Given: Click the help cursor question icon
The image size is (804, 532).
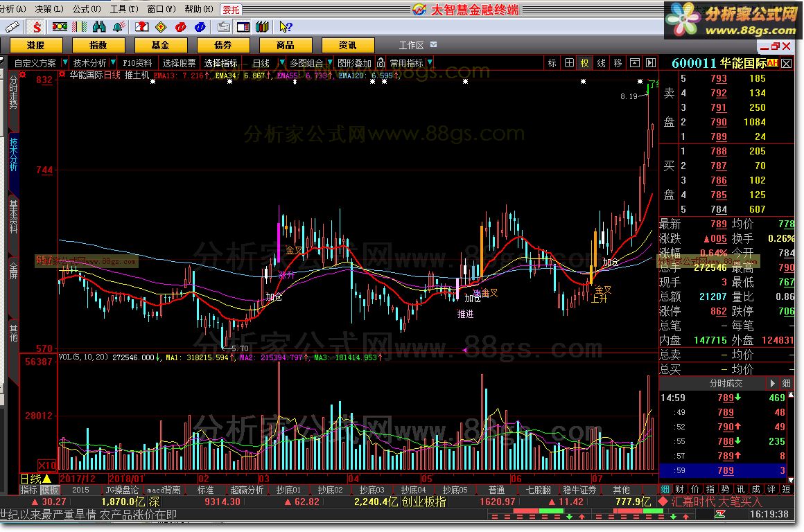Looking at the screenshot, I should pos(286,26).
